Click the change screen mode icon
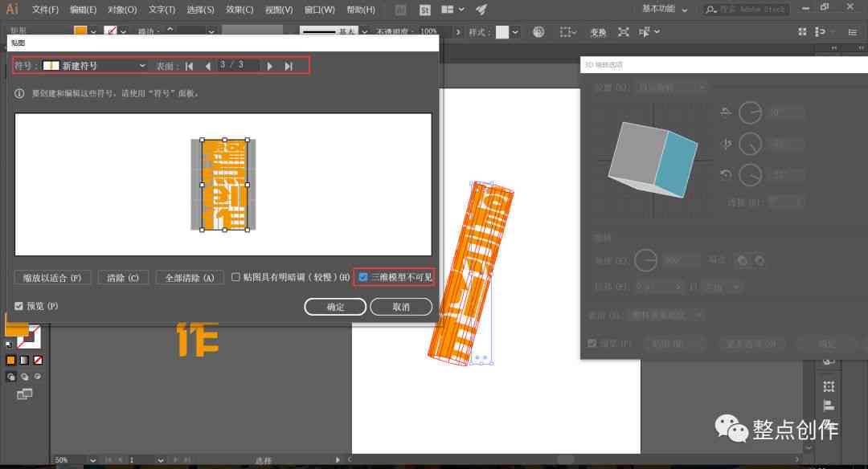Screen dimensions: 868x469 pyautogui.click(x=24, y=394)
